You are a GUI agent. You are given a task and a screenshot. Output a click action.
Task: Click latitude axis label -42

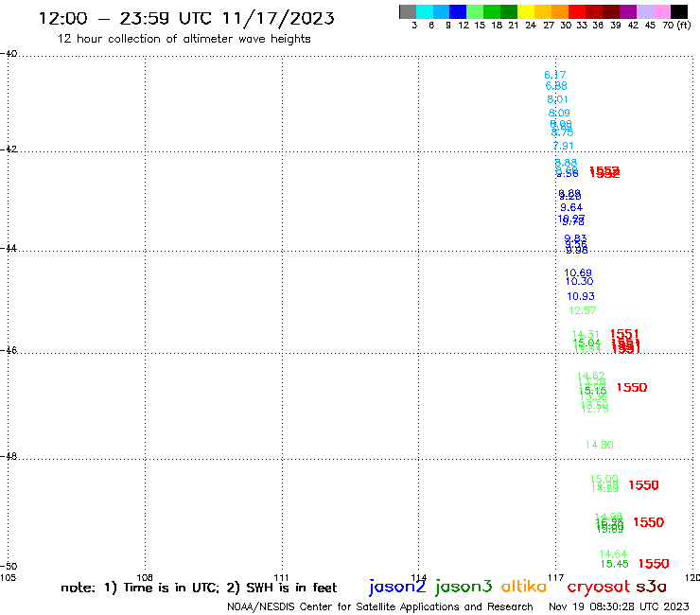point(9,149)
